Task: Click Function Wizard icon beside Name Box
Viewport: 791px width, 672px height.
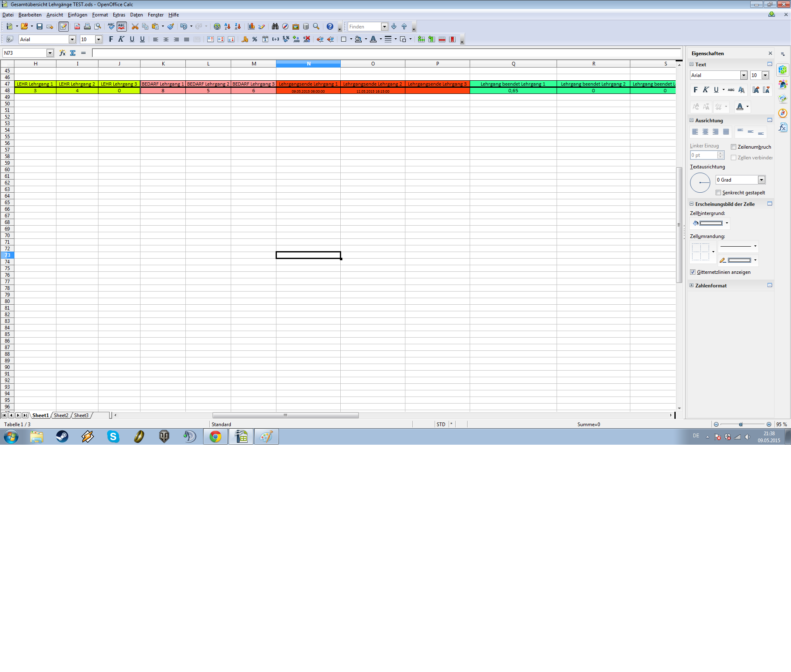Action: [62, 53]
